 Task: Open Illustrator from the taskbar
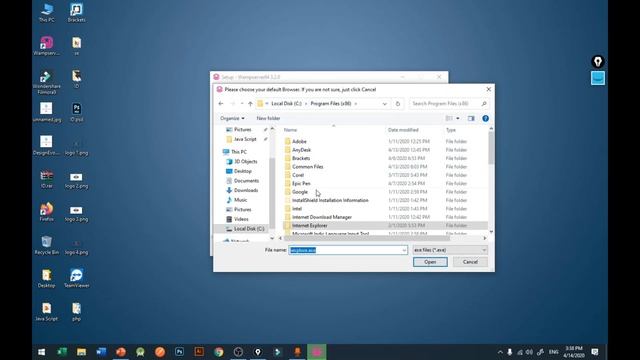point(199,352)
